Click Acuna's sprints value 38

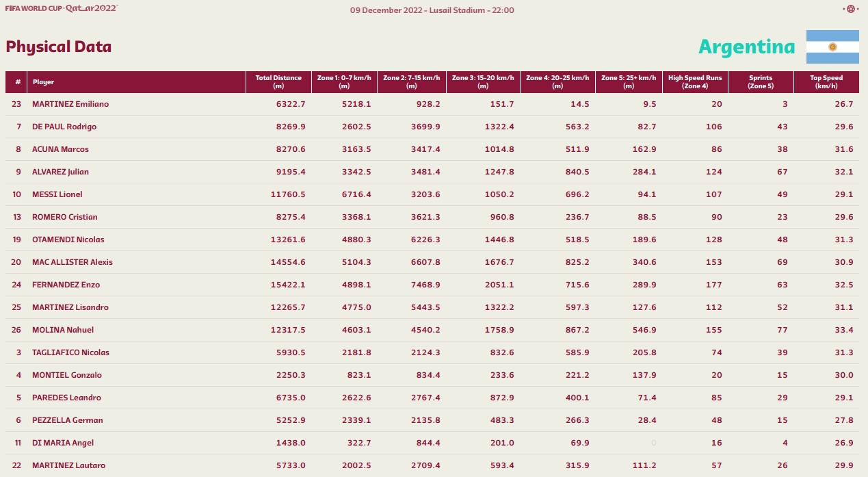click(x=782, y=149)
